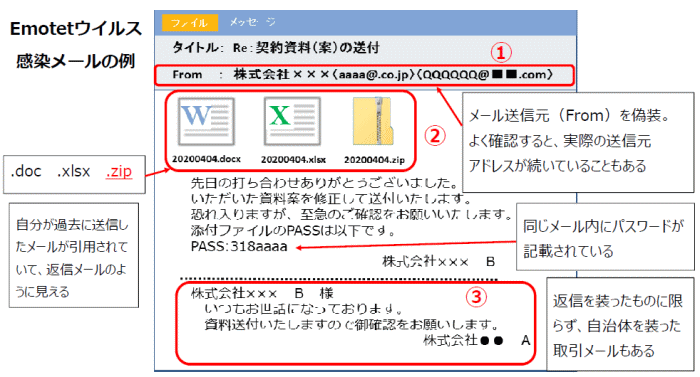Select the file name 20200404.xlsx
The height and width of the screenshot is (377, 700).
pos(293,159)
